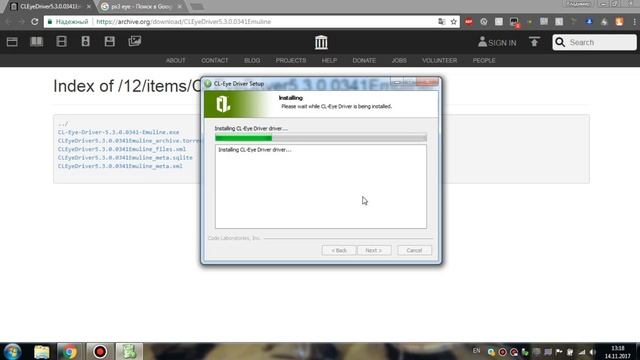This screenshot has width=640, height=360.
Task: Click Cancel in CL-Eye Driver Setup
Action: [x=414, y=250]
